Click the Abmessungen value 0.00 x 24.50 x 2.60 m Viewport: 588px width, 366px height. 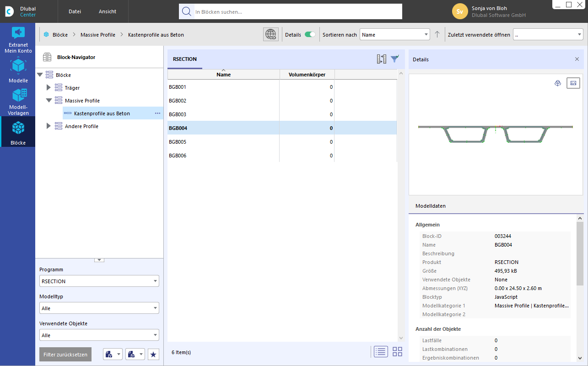pos(518,288)
